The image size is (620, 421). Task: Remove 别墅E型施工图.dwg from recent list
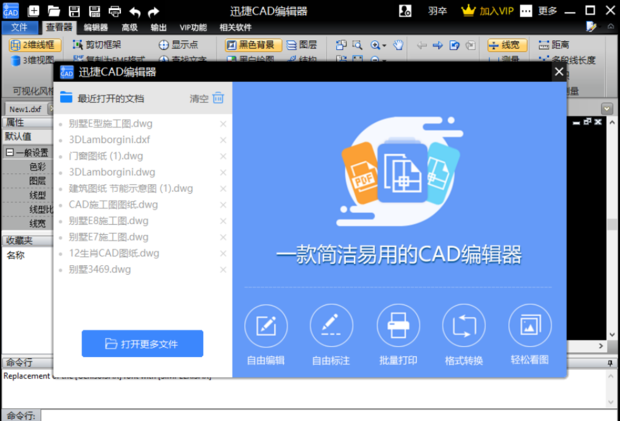coord(223,124)
